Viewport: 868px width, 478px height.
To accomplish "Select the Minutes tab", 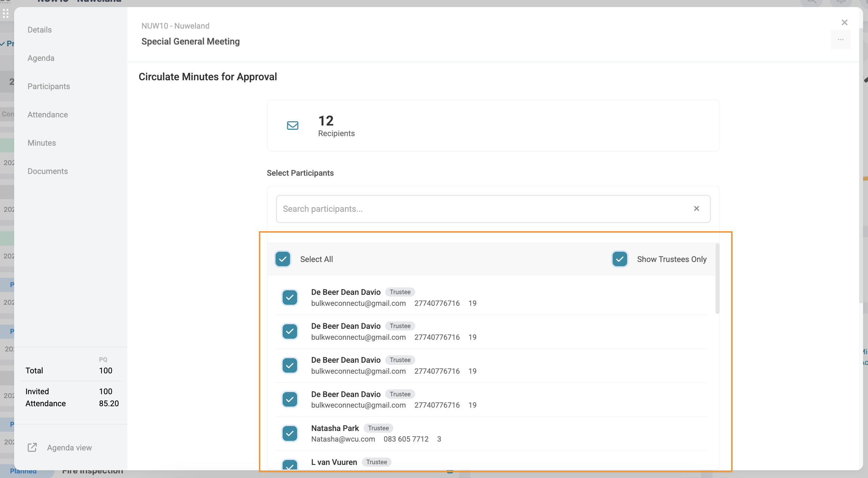I will pyautogui.click(x=42, y=143).
